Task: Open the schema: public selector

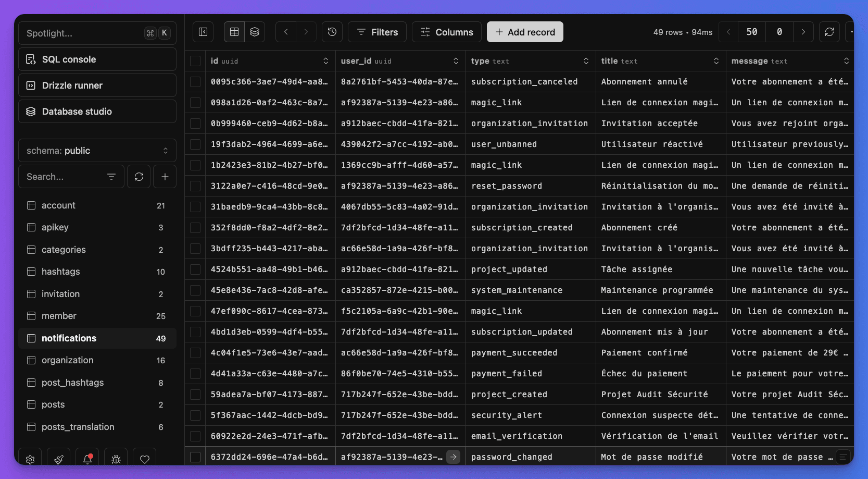Action: pos(97,150)
